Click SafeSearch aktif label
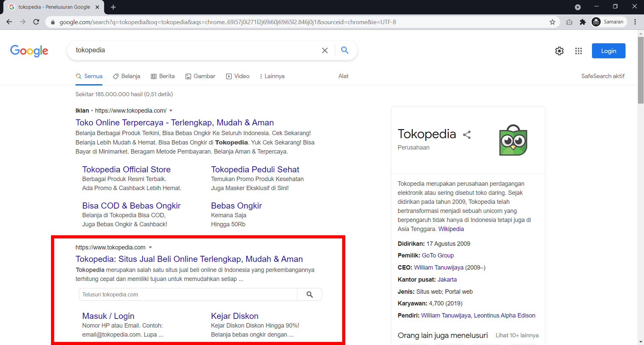The image size is (644, 345). coord(603,76)
